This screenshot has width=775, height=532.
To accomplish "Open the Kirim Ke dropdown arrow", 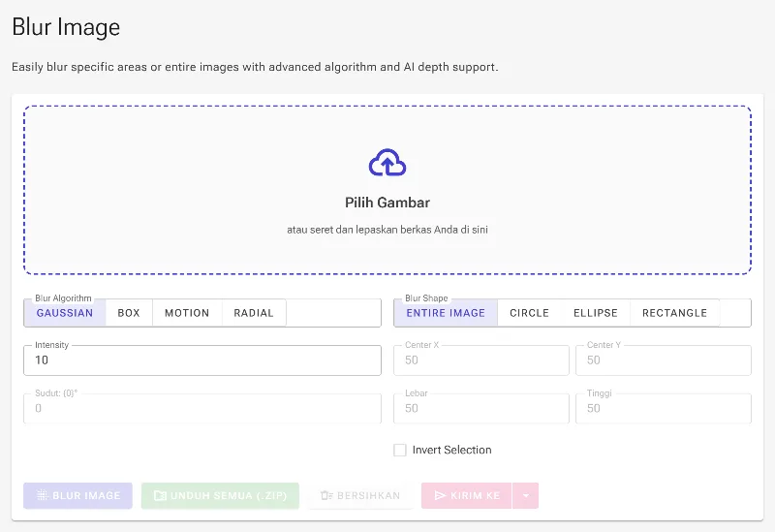I will 526,495.
